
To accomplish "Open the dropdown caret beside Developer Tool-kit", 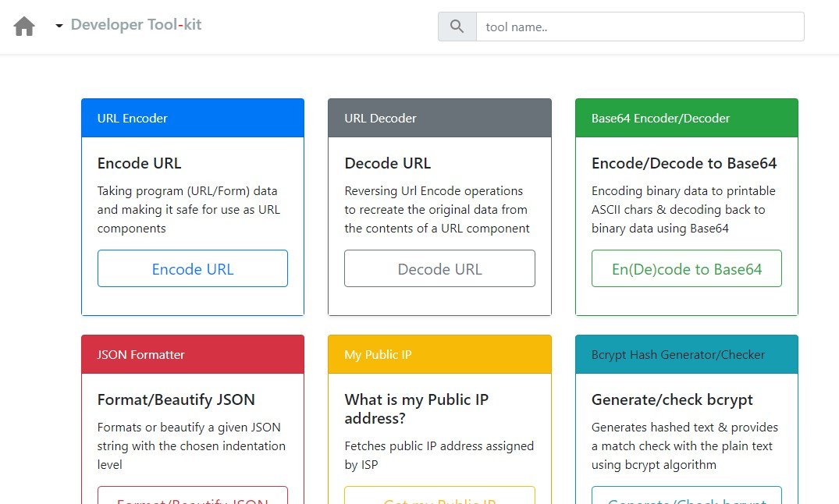I will click(59, 26).
